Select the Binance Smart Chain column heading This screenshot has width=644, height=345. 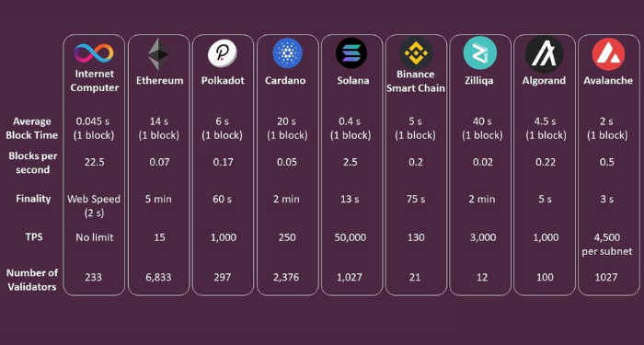click(416, 81)
